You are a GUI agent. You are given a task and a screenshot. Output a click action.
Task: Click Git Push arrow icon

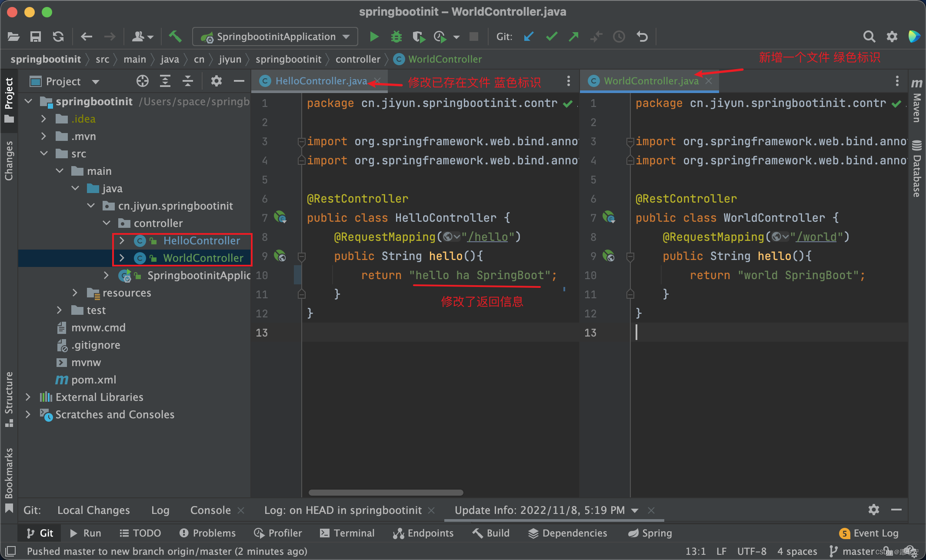574,37
